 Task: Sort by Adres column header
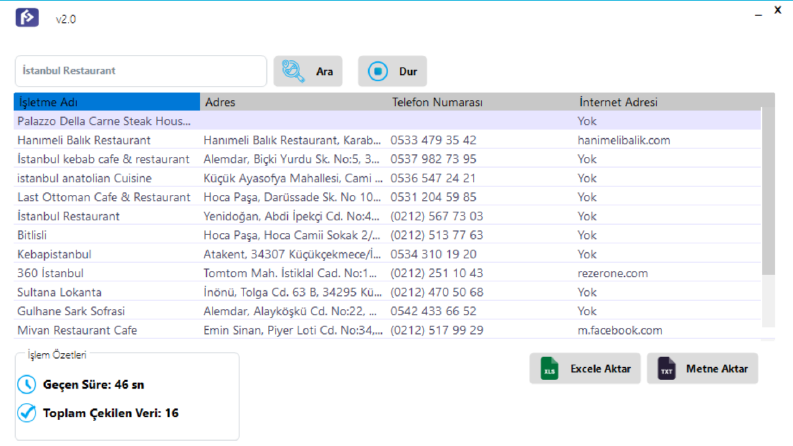[x=293, y=102]
